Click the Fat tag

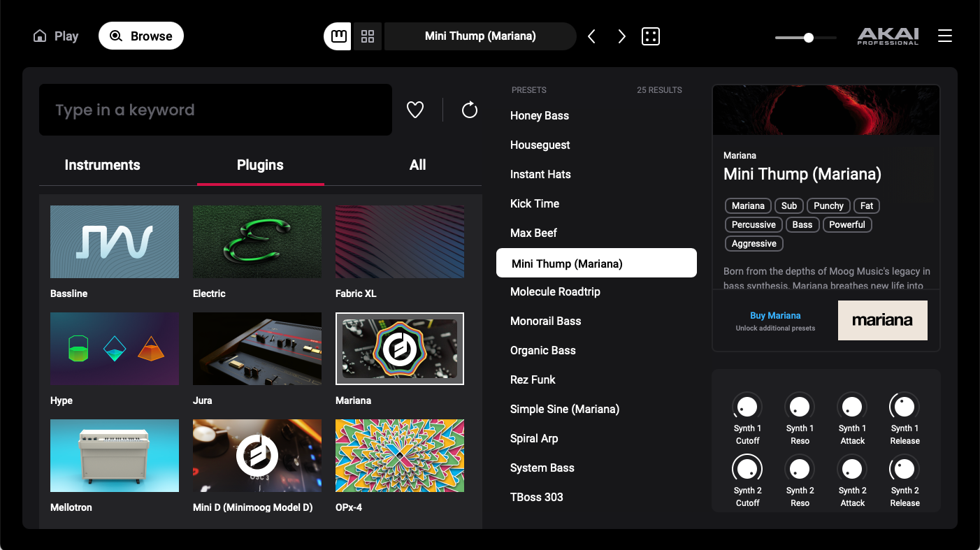pyautogui.click(x=867, y=205)
